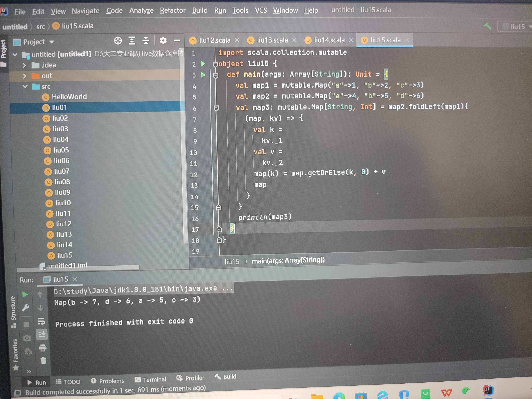Image resolution: width=532 pixels, height=399 pixels.
Task: Click run gutter arrow beside main method
Action: pos(203,75)
